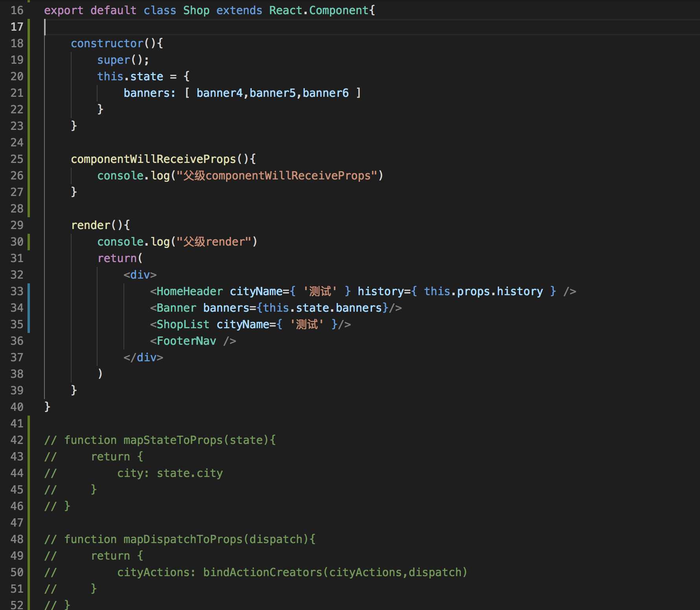The width and height of the screenshot is (700, 610).
Task: Click the return keyword on line 31
Action: (117, 258)
